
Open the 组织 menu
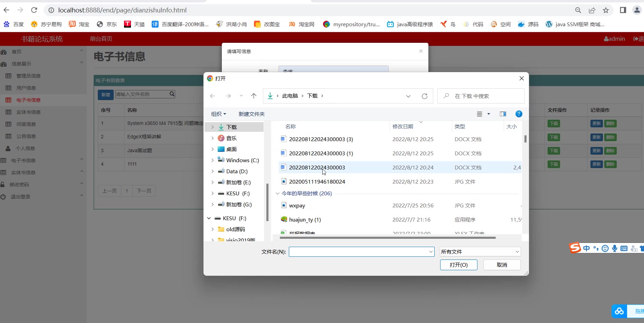(x=218, y=114)
